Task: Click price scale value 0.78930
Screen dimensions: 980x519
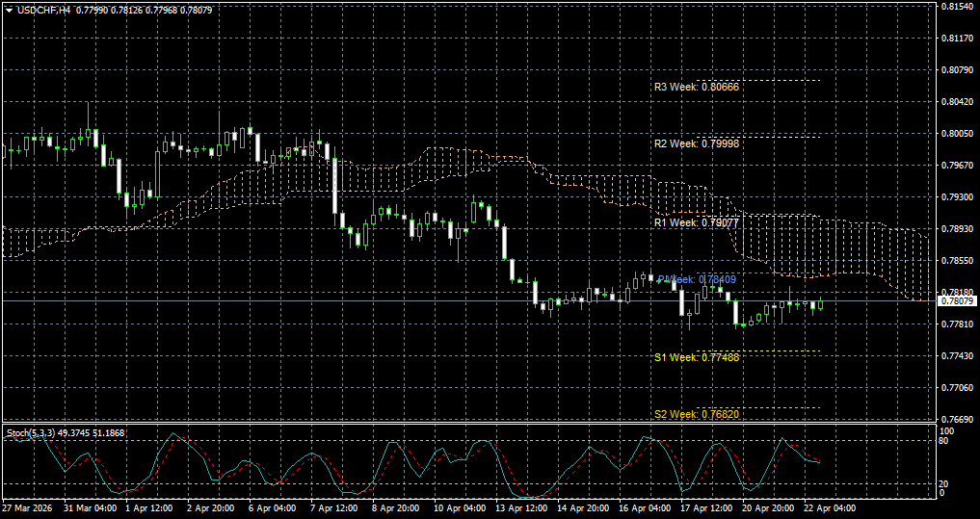Action: tap(957, 229)
